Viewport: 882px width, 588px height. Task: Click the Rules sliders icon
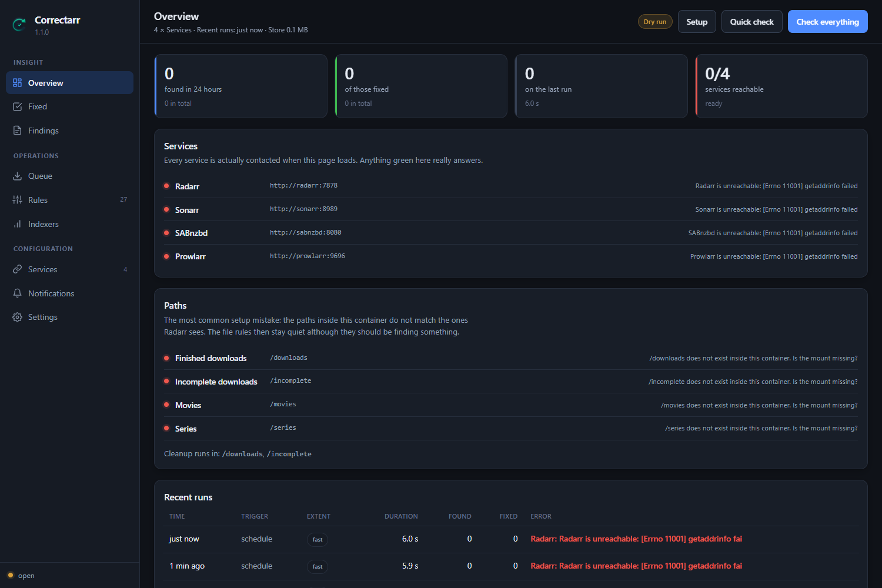[x=18, y=200]
